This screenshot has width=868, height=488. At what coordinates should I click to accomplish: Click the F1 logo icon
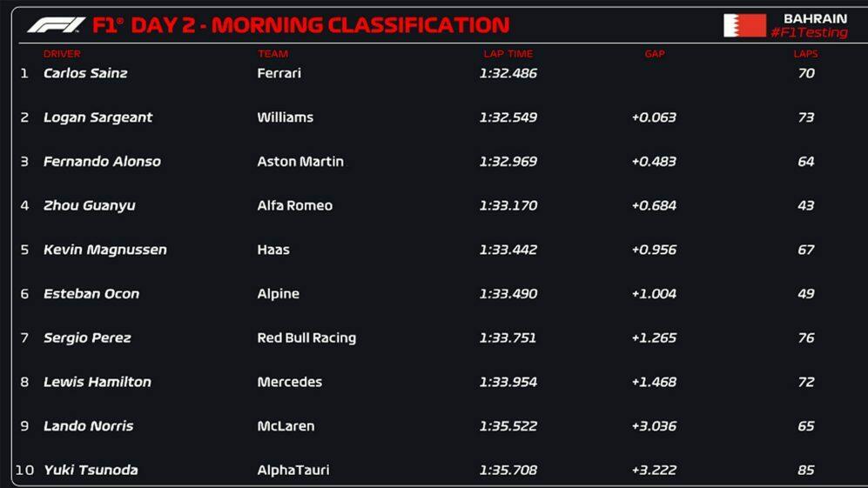coord(57,25)
